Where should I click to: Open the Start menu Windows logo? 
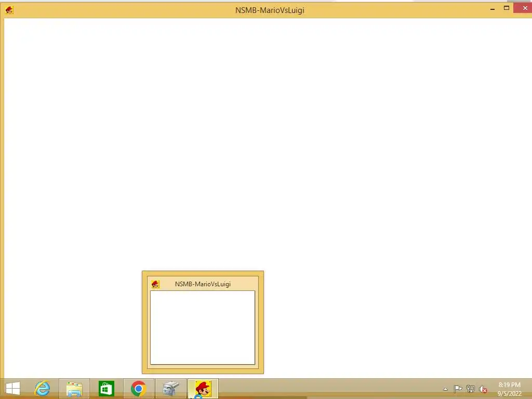click(x=13, y=389)
